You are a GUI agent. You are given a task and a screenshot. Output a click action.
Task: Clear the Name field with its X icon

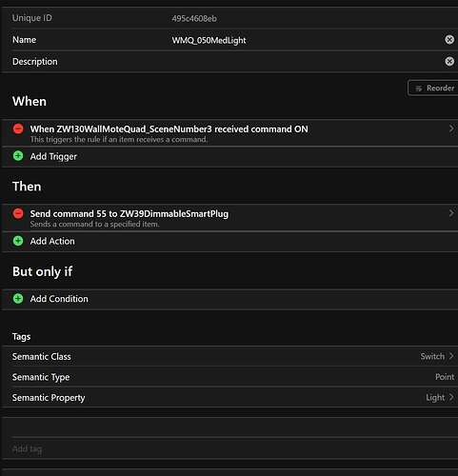click(449, 40)
